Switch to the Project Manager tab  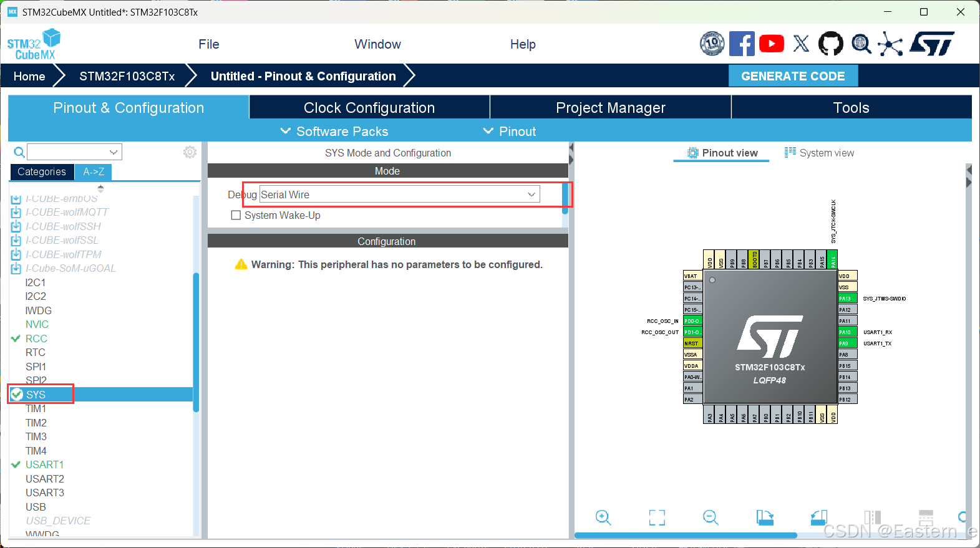tap(611, 107)
